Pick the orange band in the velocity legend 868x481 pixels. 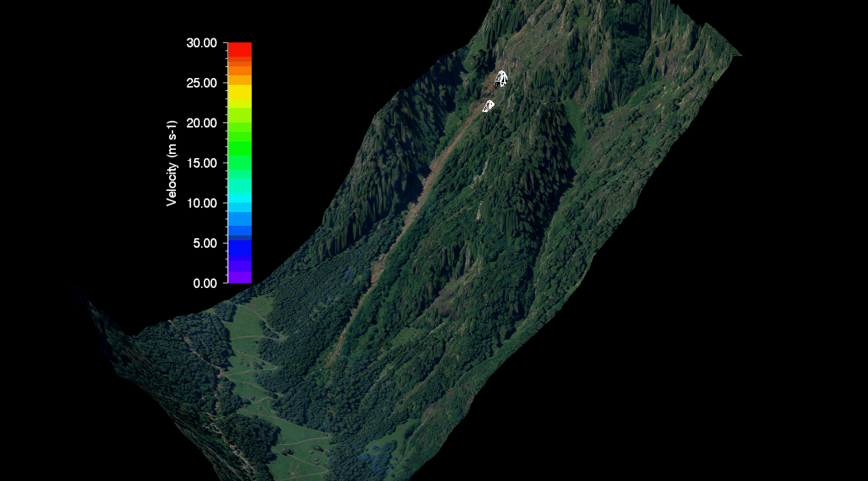point(239,70)
